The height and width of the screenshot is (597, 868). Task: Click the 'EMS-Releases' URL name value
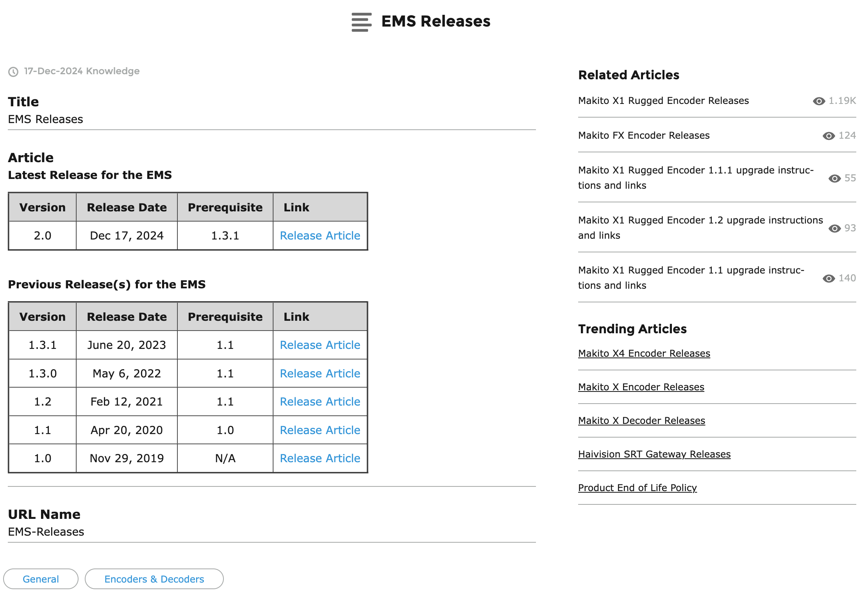coord(46,532)
